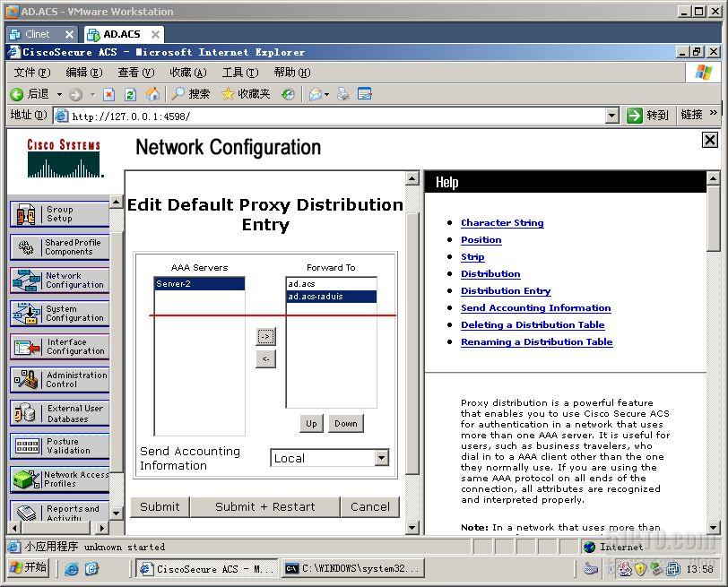This screenshot has width=728, height=587.
Task: Open System Configuration section
Action: (59, 314)
